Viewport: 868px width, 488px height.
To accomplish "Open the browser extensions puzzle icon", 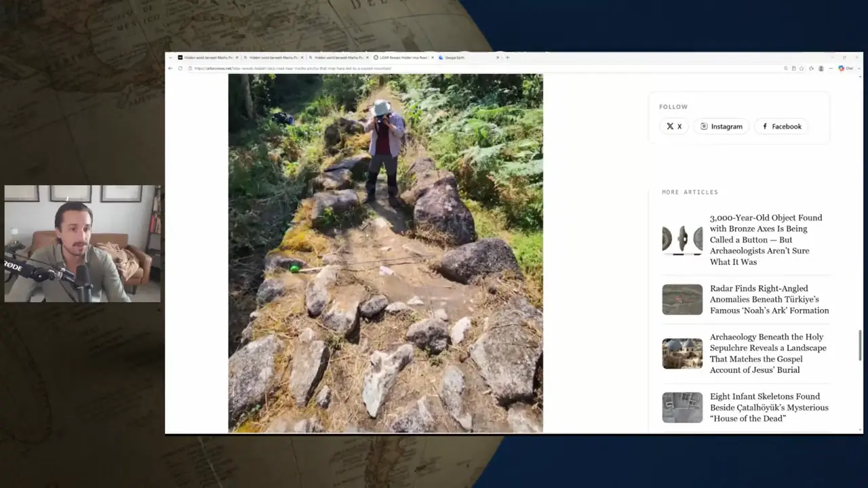I will [811, 68].
